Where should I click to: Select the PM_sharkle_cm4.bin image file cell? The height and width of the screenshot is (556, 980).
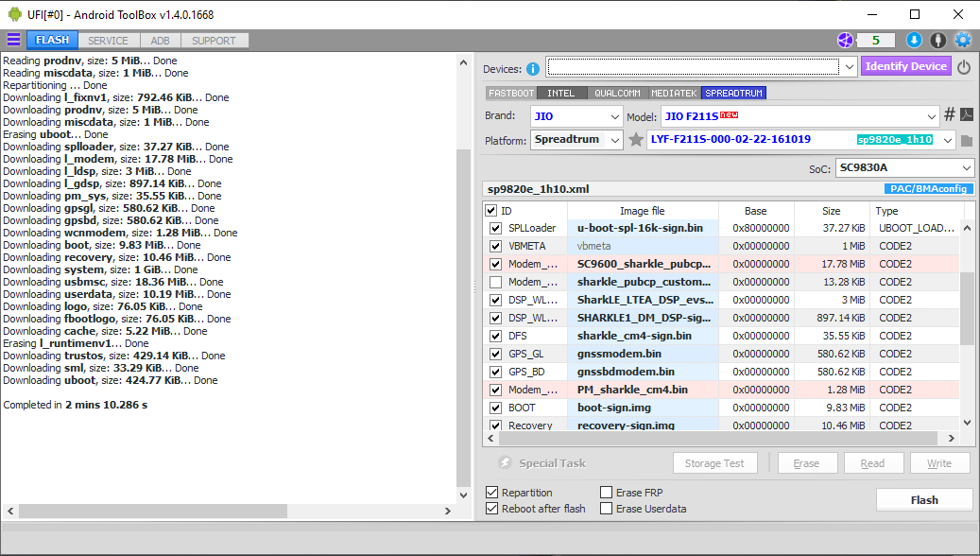[643, 390]
